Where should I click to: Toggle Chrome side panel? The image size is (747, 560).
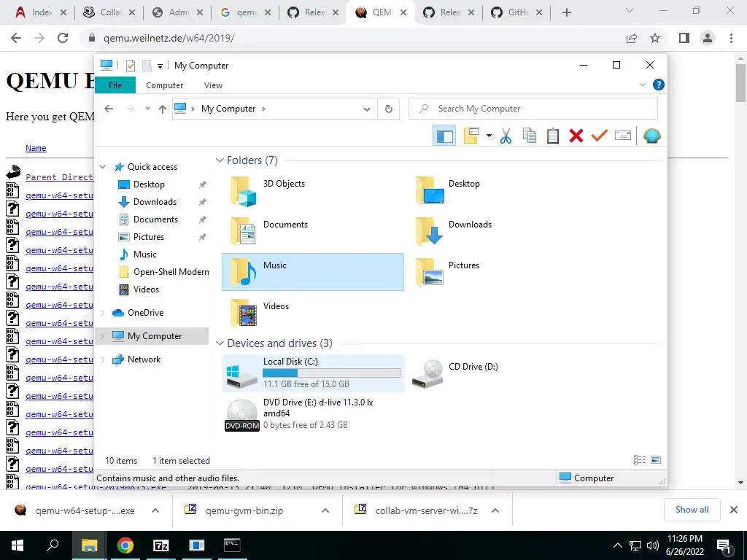coord(684,38)
